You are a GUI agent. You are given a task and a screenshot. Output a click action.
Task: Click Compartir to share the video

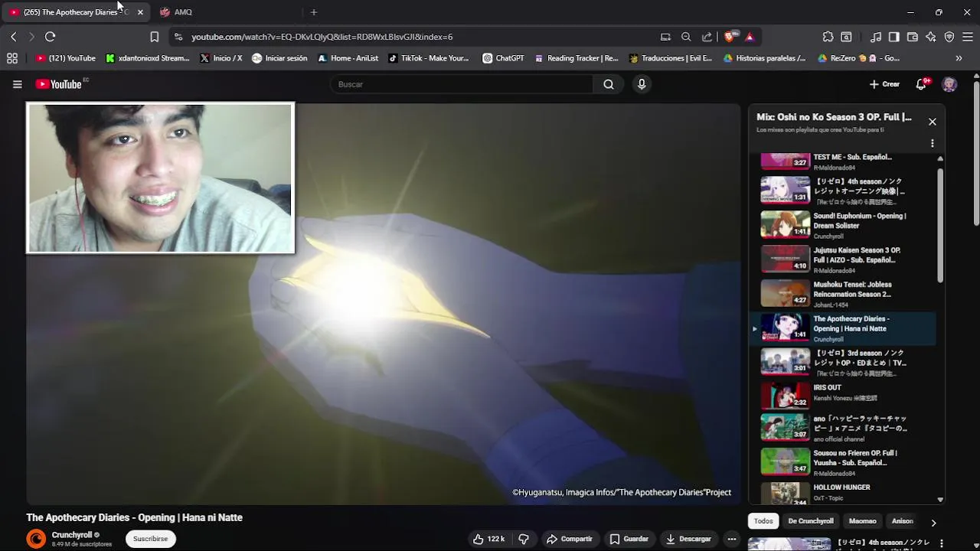569,539
